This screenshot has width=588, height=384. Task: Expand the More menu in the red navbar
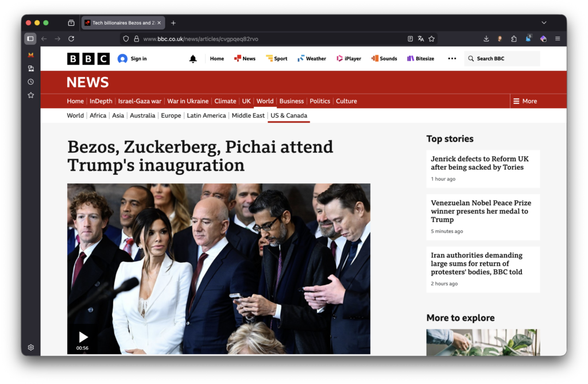pos(525,101)
